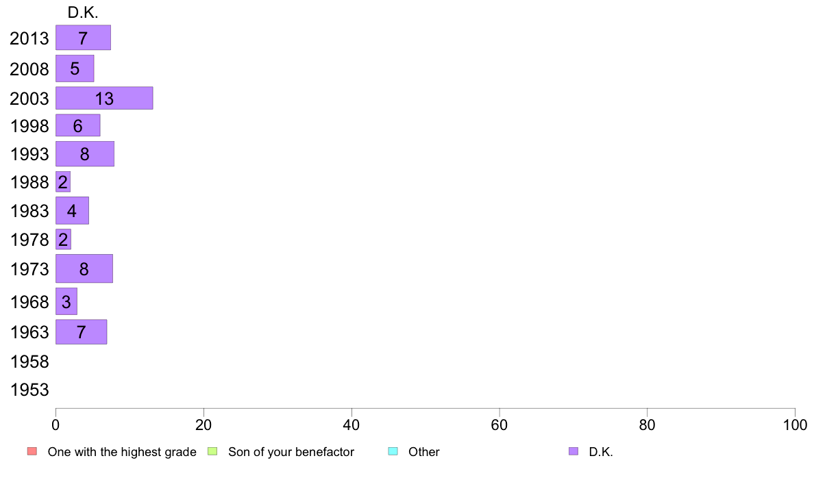The width and height of the screenshot is (814, 504).
Task: Click the 1993 bar with value 8
Action: 84,153
